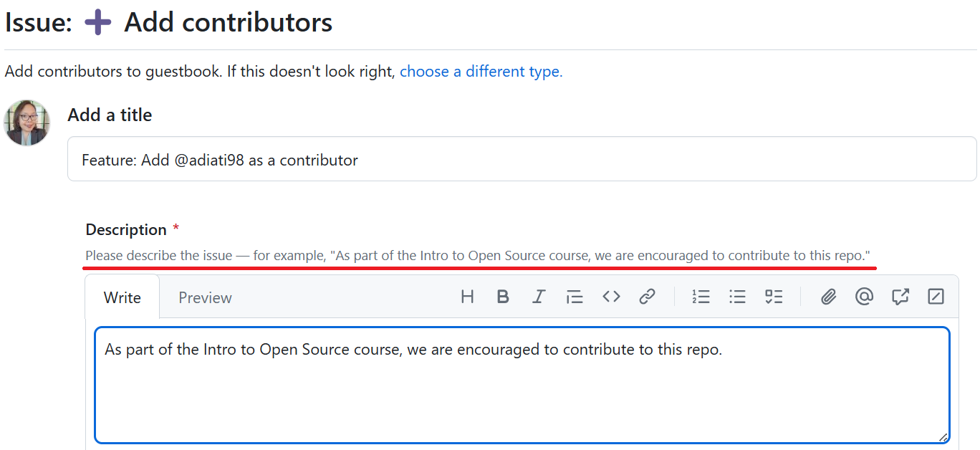The image size is (980, 450).
Task: Insert a blockquote using the quote icon
Action: click(x=575, y=296)
